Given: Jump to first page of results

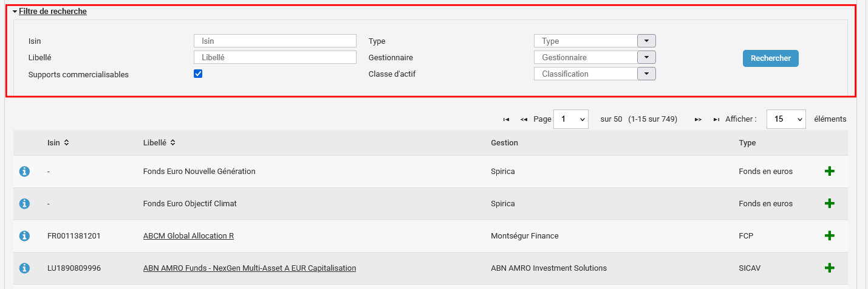Looking at the screenshot, I should [x=506, y=119].
